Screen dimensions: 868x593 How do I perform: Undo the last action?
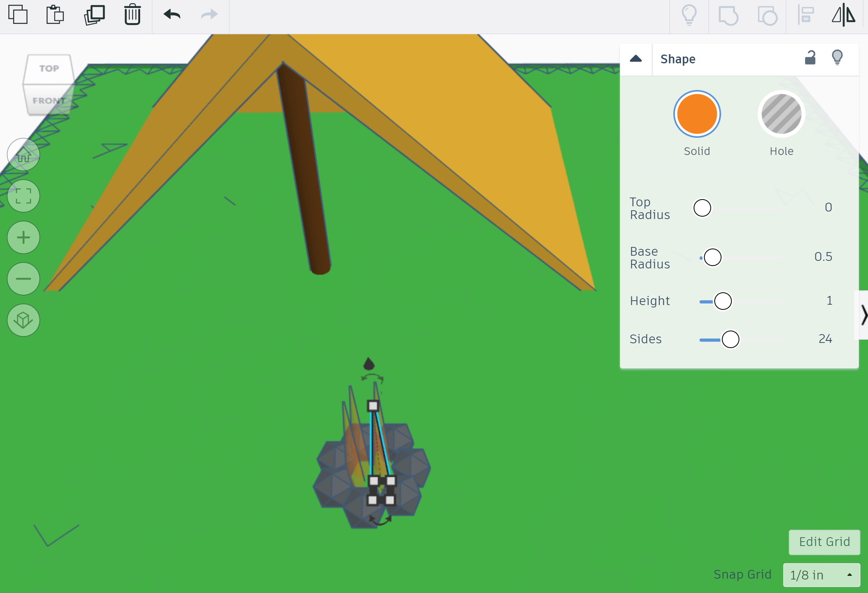[x=171, y=16]
